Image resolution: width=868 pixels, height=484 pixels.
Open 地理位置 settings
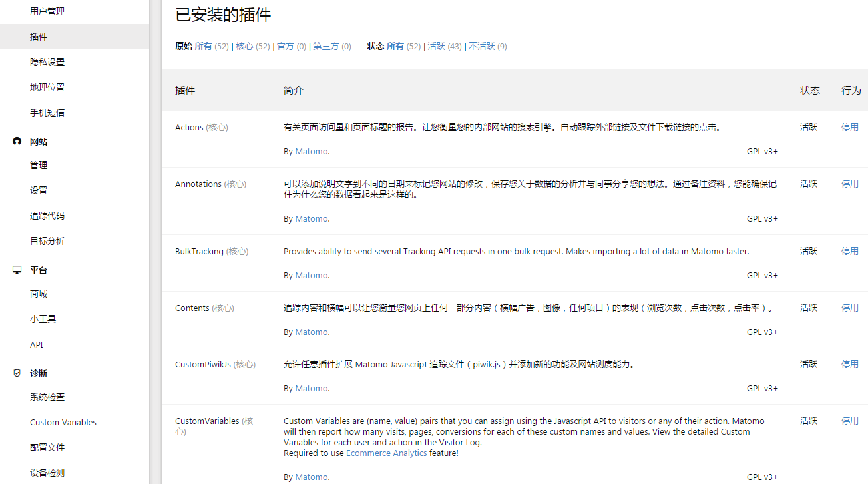point(47,87)
